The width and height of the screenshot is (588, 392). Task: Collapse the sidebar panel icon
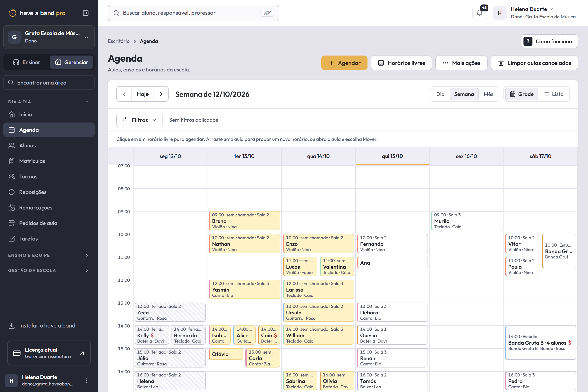click(x=86, y=13)
